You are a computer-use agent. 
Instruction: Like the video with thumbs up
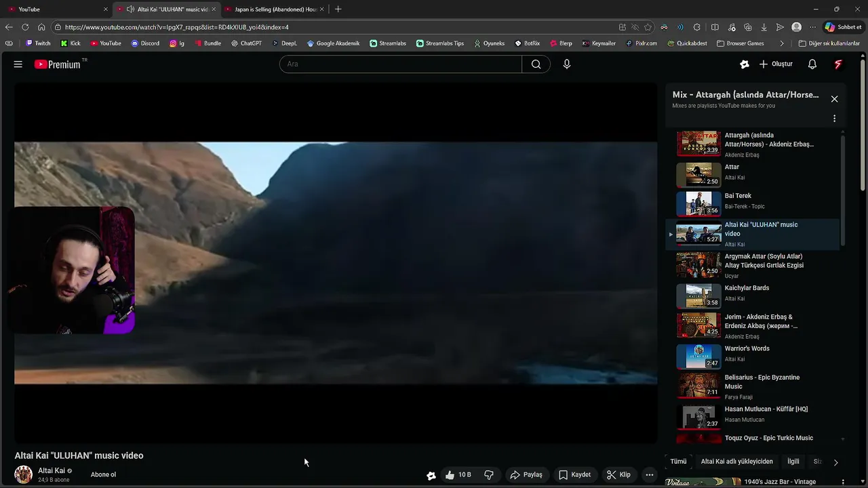pyautogui.click(x=458, y=475)
